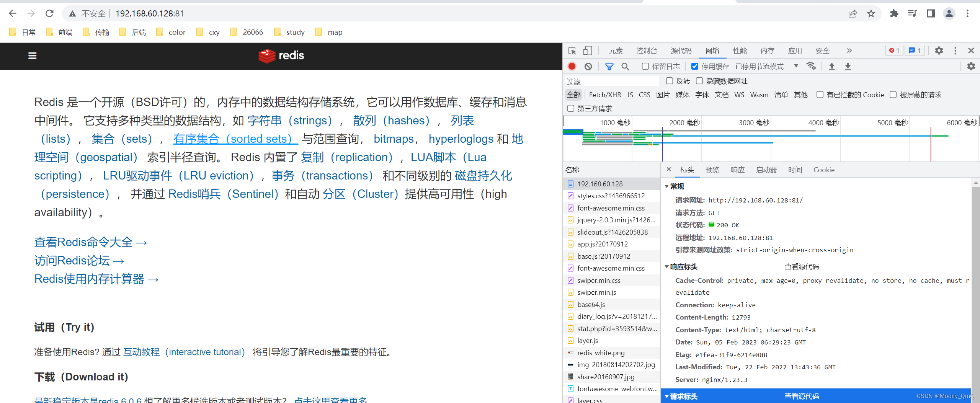Bookmark the page with the star icon

(x=871, y=14)
